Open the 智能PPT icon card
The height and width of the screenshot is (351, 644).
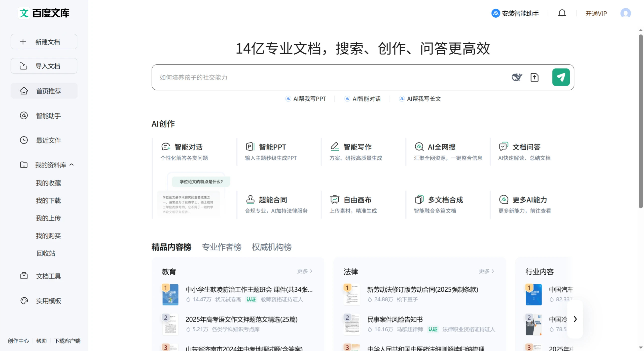pos(250,147)
